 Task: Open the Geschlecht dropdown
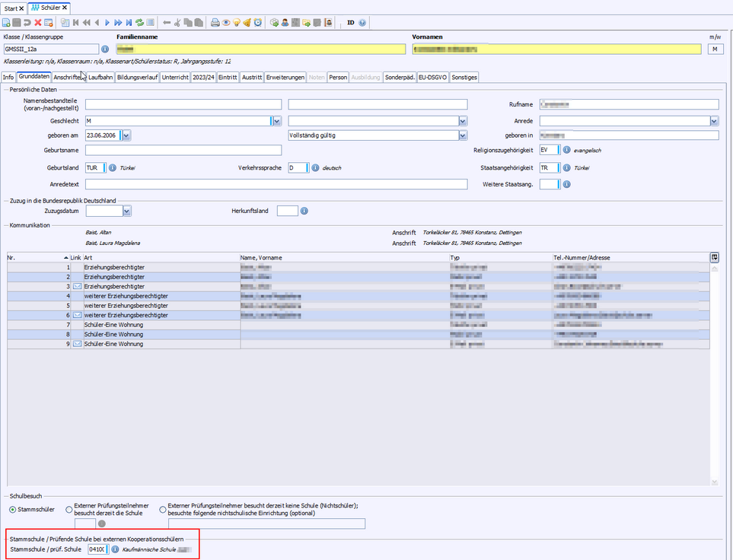[277, 121]
